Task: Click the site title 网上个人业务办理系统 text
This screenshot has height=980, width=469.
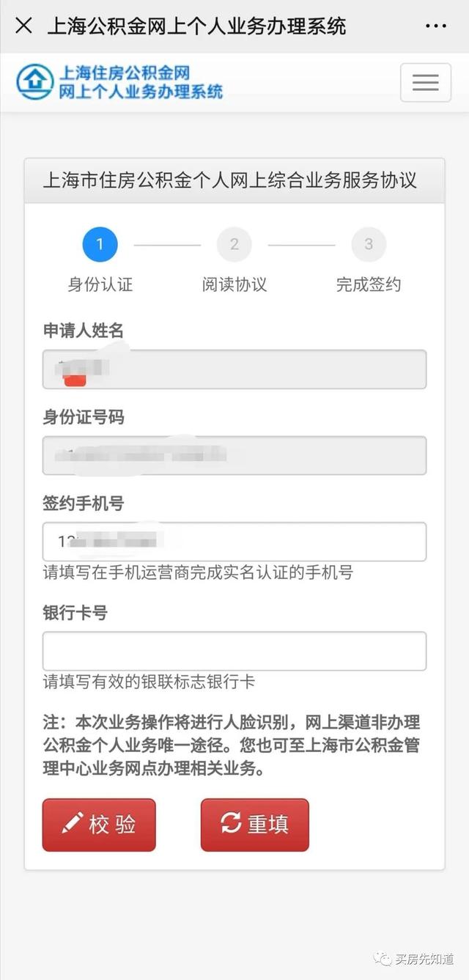Action: click(141, 92)
